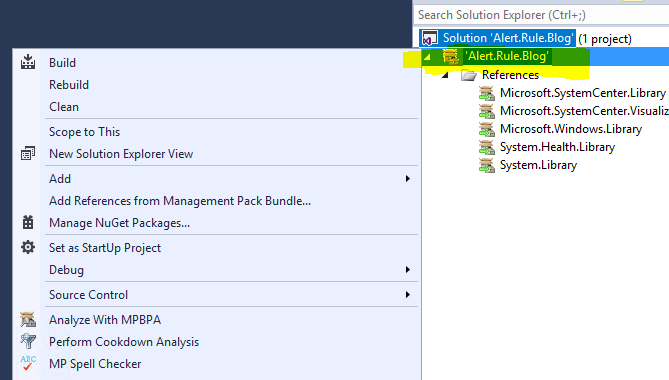Select System.Health.Library reference
This screenshot has width=669, height=380.
[x=557, y=147]
